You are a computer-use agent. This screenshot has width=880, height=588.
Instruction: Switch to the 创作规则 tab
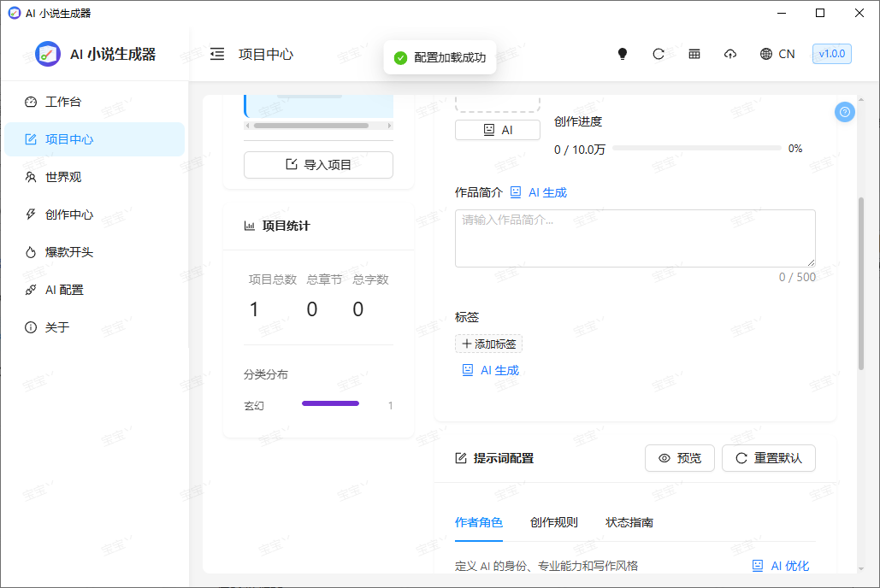tap(554, 522)
